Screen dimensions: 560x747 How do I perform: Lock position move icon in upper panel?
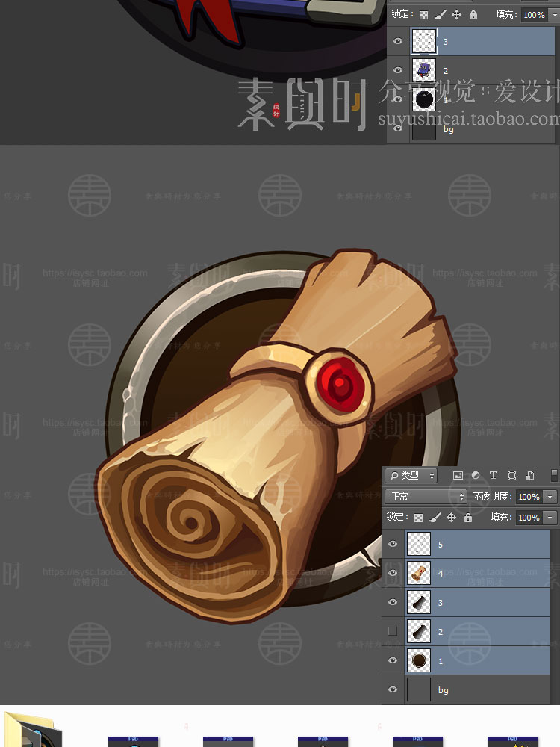point(457,15)
